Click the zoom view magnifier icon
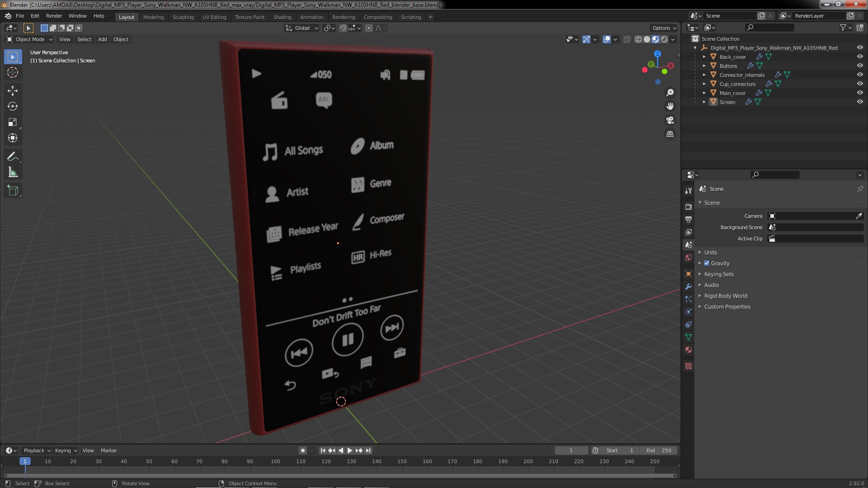 click(x=670, y=93)
